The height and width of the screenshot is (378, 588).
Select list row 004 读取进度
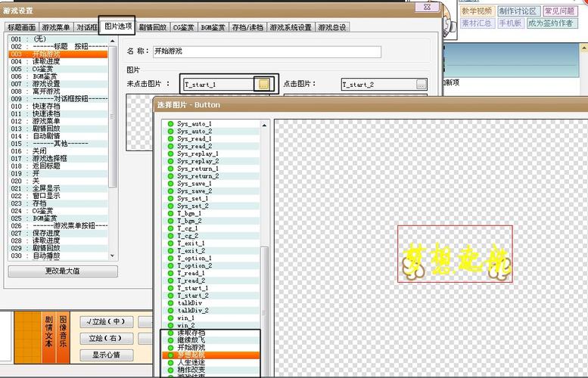pos(58,61)
